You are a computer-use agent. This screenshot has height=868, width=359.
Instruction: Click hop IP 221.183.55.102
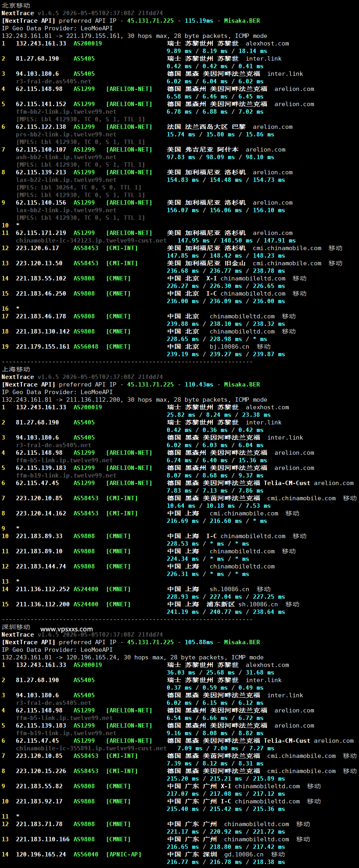(41, 278)
